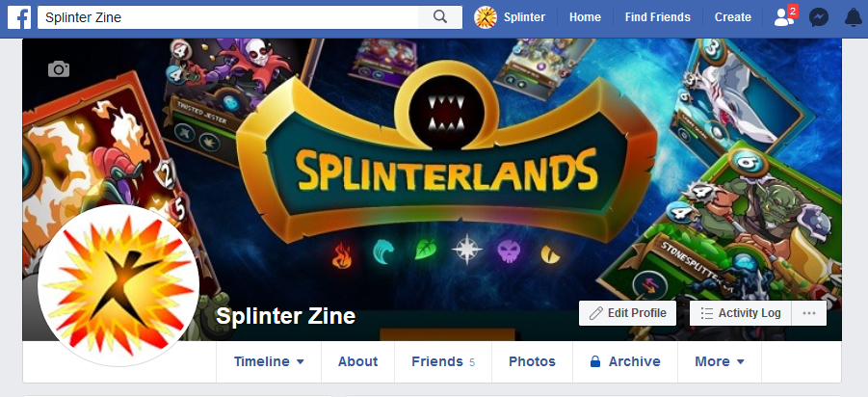
Task: Click the Home link in top bar
Action: [x=585, y=17]
